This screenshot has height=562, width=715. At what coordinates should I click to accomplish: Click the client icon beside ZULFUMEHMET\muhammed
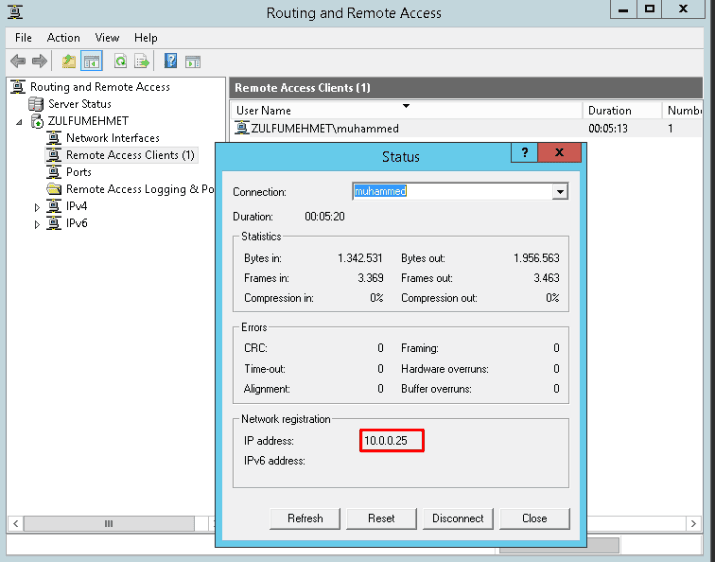(x=242, y=128)
